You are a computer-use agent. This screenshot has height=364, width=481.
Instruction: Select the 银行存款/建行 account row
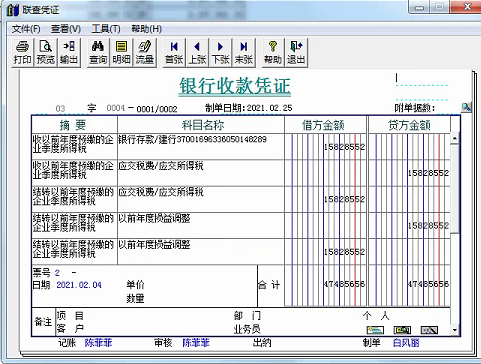(x=201, y=146)
